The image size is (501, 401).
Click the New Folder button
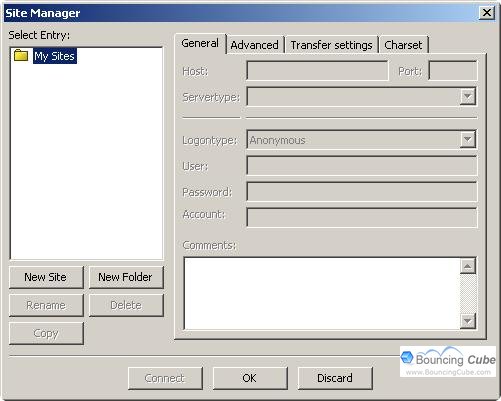coord(126,277)
